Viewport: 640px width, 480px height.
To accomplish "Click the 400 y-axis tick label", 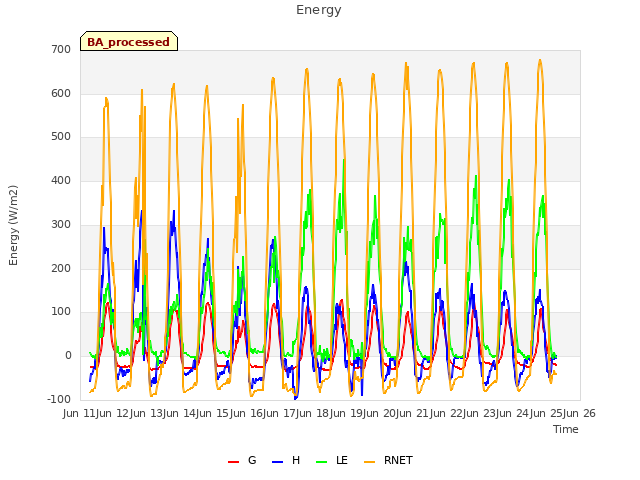I will tap(61, 180).
